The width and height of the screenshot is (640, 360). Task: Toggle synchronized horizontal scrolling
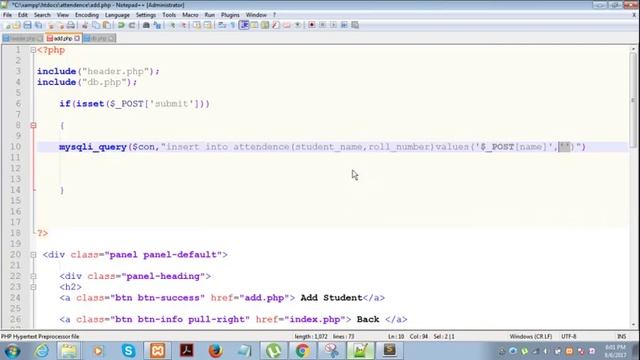pyautogui.click(x=208, y=25)
